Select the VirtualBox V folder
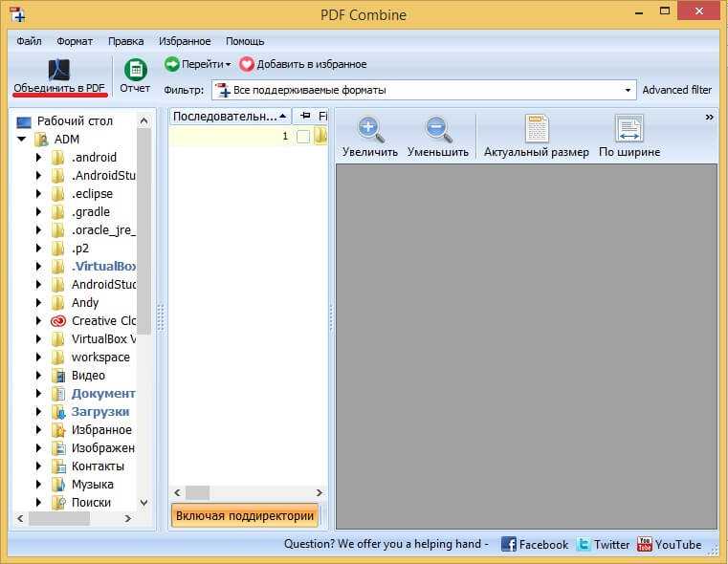The height and width of the screenshot is (564, 728). pos(103,339)
